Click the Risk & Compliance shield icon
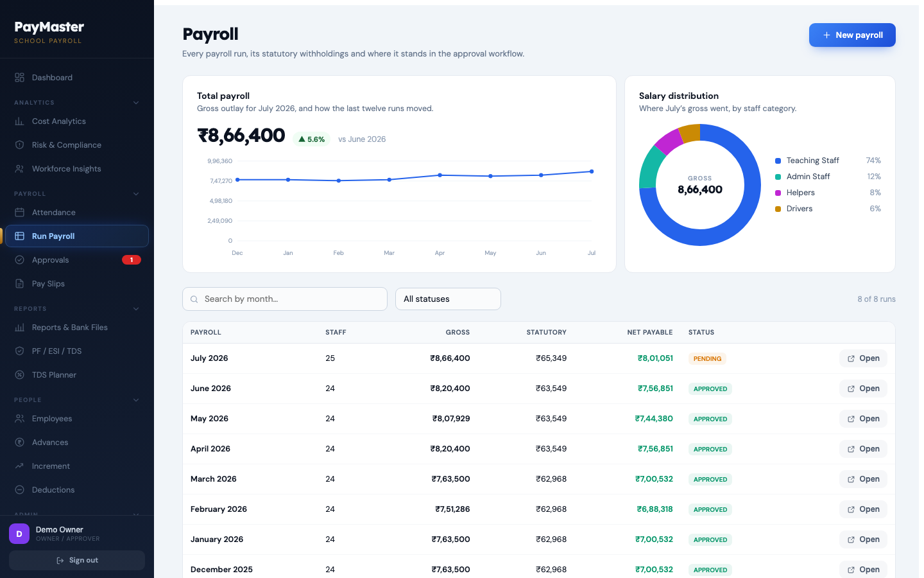This screenshot has width=924, height=578. pyautogui.click(x=19, y=145)
